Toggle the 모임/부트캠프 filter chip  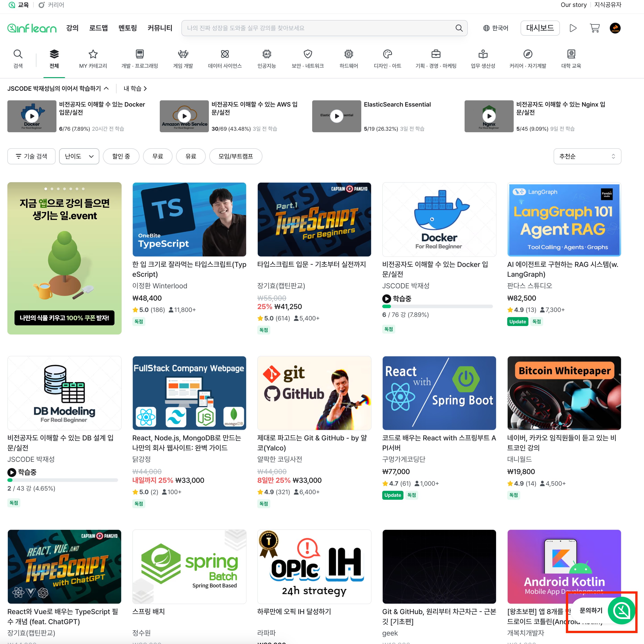pos(236,156)
